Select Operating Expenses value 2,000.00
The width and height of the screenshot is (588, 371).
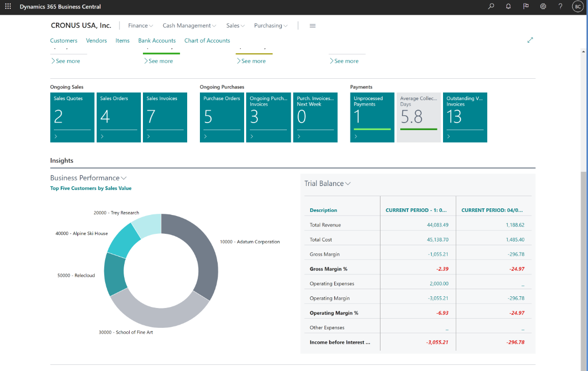tap(439, 284)
